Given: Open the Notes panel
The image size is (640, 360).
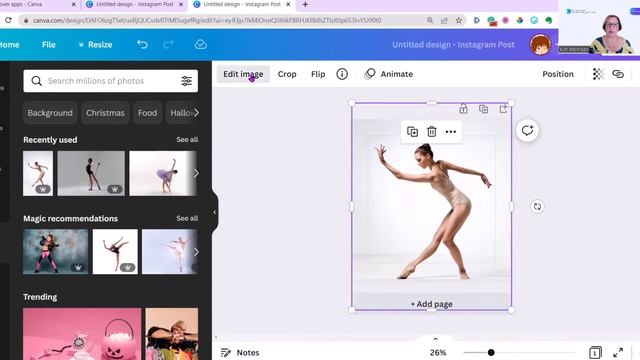Looking at the screenshot, I should point(240,352).
